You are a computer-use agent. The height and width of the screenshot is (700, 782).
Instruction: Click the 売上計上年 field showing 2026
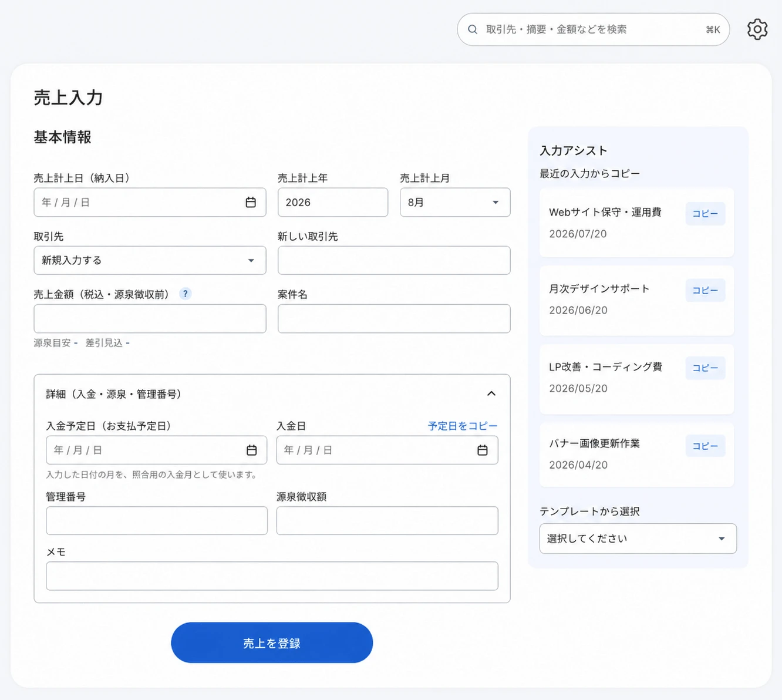333,202
